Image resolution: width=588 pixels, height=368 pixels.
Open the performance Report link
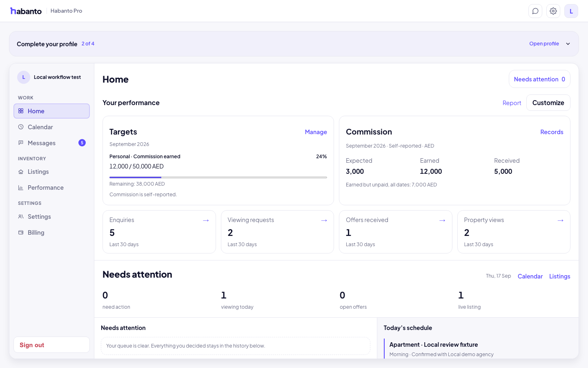(x=512, y=103)
